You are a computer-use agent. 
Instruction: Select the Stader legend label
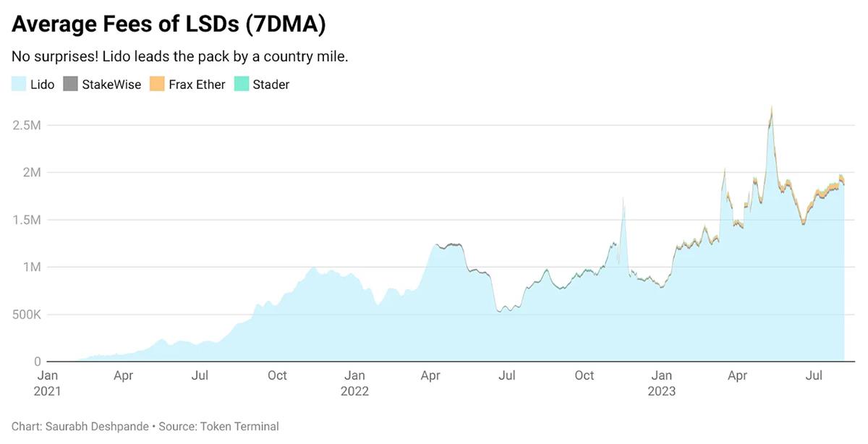pos(271,85)
